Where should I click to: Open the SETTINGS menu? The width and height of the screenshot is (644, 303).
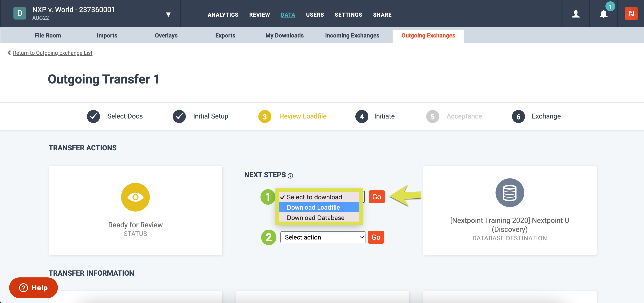(348, 15)
